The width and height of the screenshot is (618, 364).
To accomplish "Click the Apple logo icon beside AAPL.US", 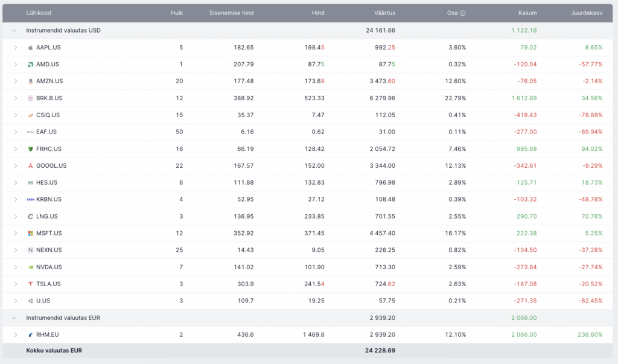I will (x=30, y=48).
